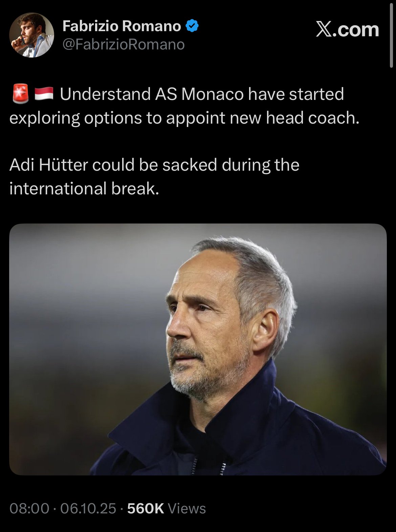Click the word 'Views' beside the count
Screen dimensions: 396x532
187,508
